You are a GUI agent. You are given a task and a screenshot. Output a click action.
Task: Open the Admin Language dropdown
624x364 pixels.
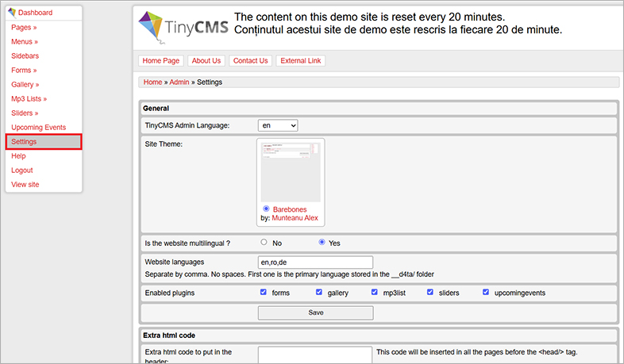tap(278, 125)
